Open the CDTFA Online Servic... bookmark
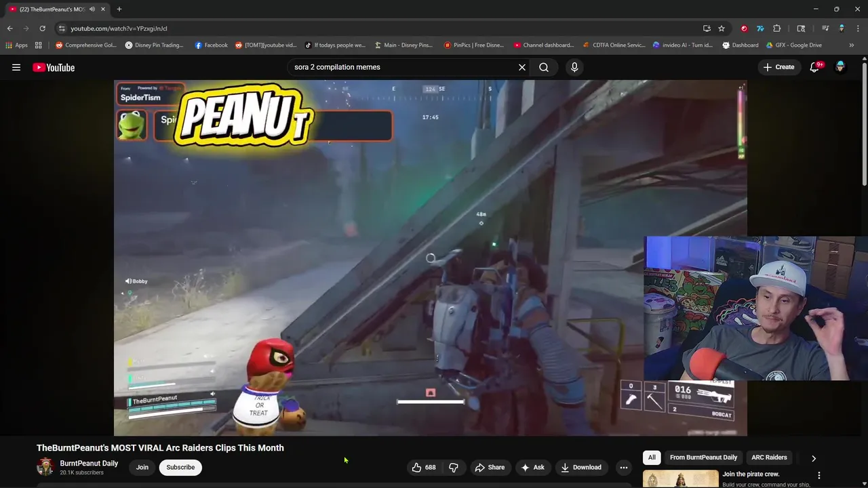Viewport: 868px width, 488px height. [614, 45]
